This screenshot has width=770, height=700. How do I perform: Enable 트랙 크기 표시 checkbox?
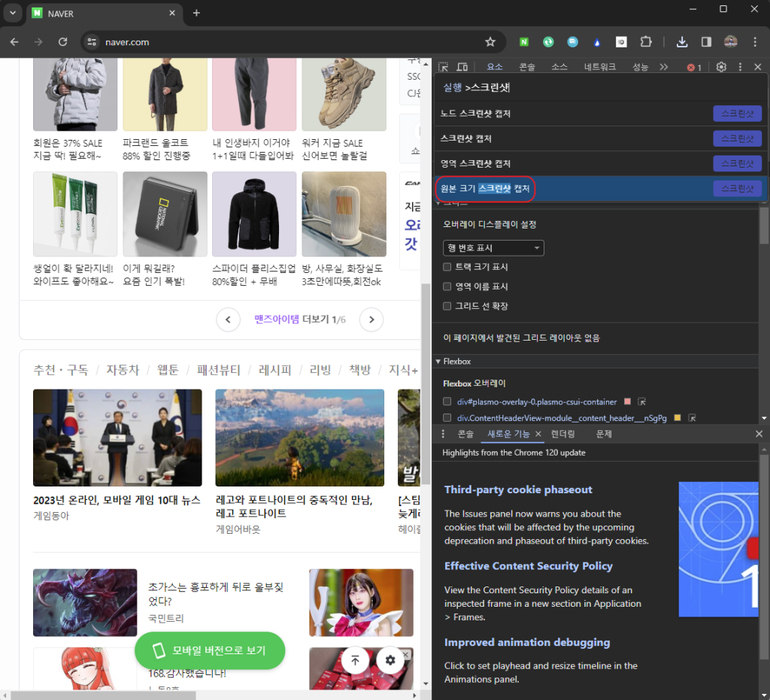pos(447,267)
